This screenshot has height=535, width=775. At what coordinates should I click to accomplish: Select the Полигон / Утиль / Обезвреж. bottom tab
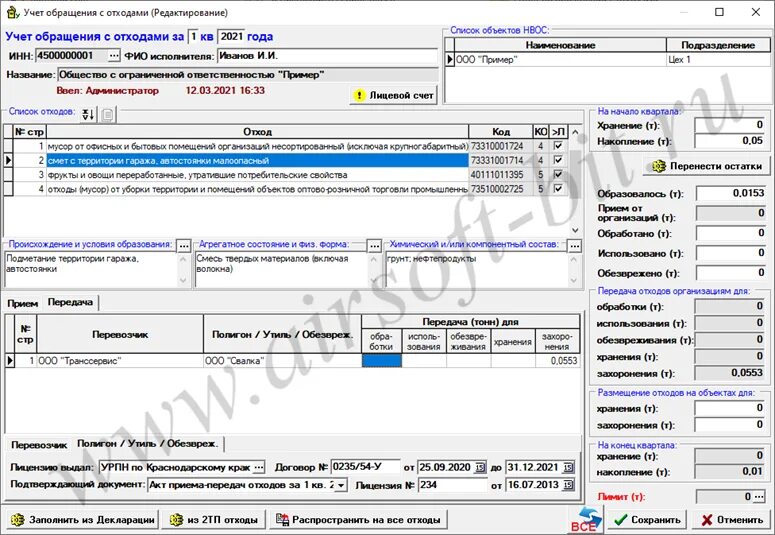[147, 444]
